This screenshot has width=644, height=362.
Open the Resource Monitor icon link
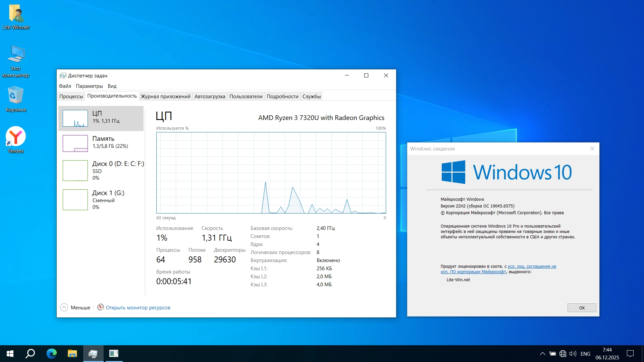pos(100,307)
